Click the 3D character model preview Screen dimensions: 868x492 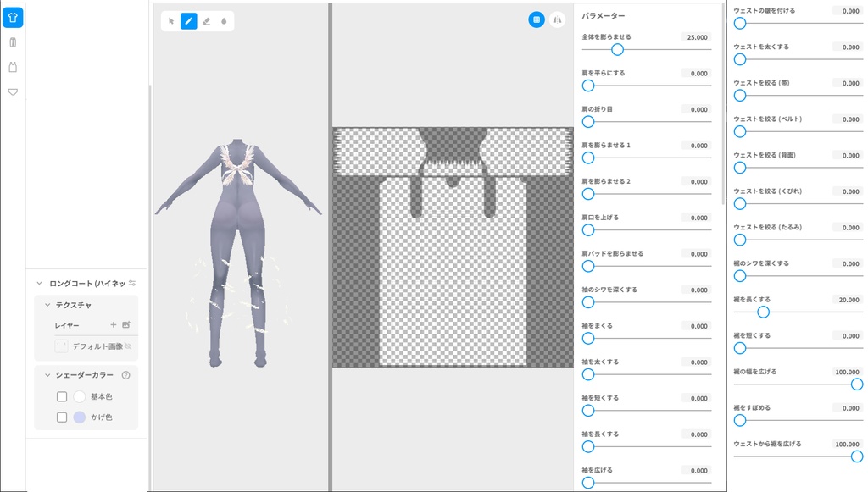pos(238,253)
